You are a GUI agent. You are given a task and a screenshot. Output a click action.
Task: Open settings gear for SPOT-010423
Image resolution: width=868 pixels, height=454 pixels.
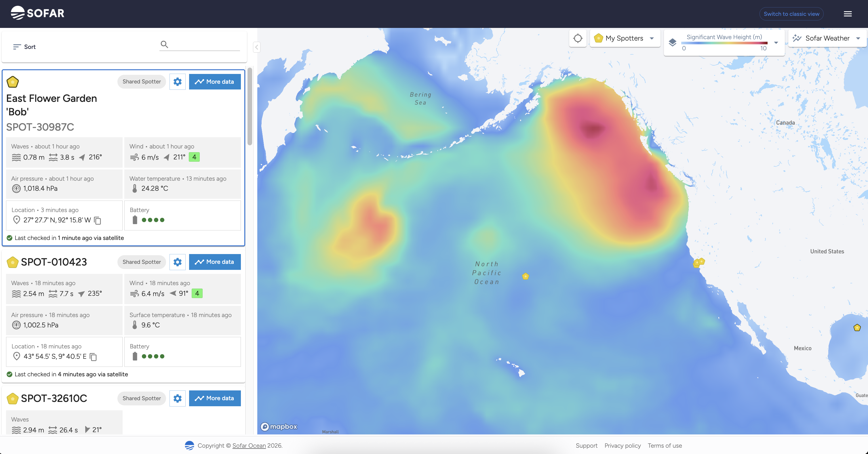coord(178,262)
